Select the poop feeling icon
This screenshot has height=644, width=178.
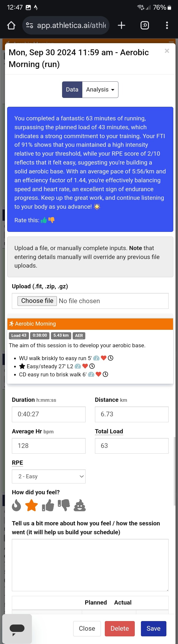pos(80,505)
